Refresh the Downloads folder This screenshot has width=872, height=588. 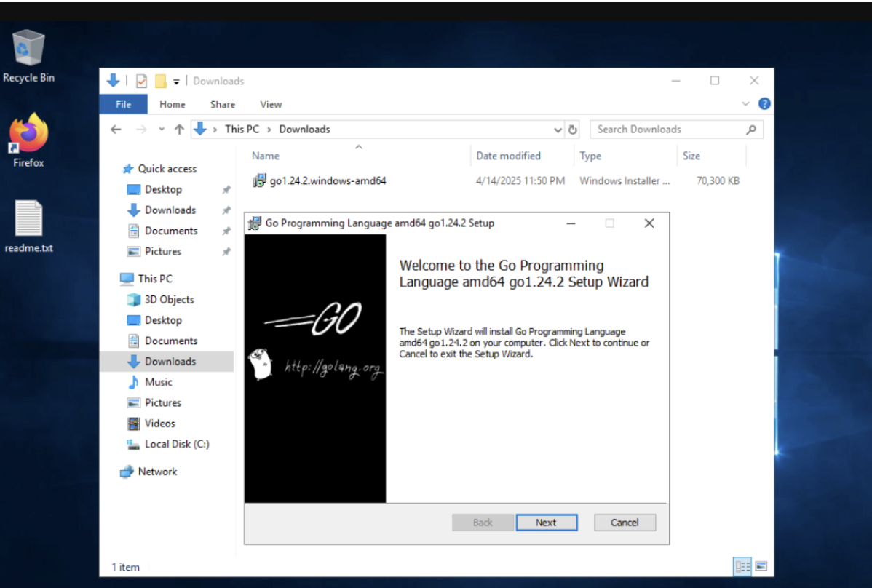(572, 130)
